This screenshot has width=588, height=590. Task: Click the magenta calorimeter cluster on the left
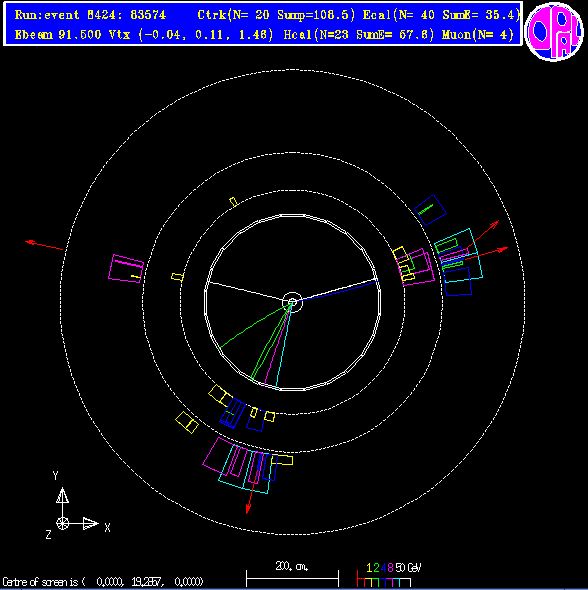126,269
